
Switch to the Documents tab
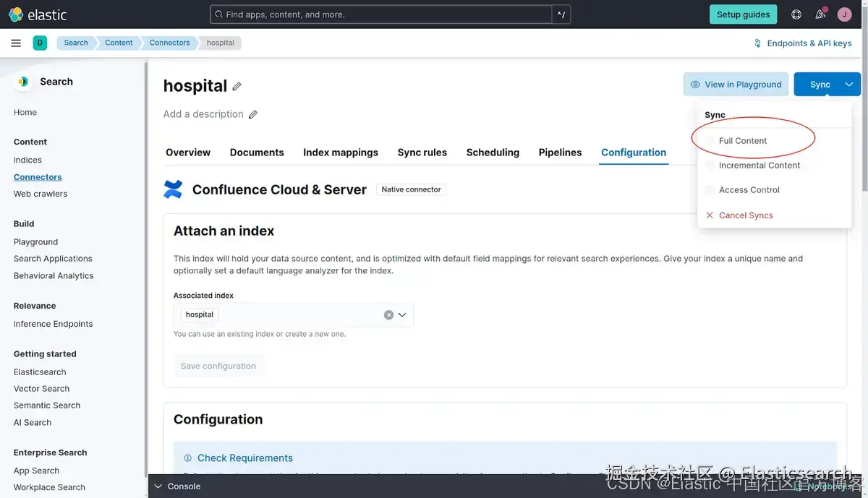point(257,153)
